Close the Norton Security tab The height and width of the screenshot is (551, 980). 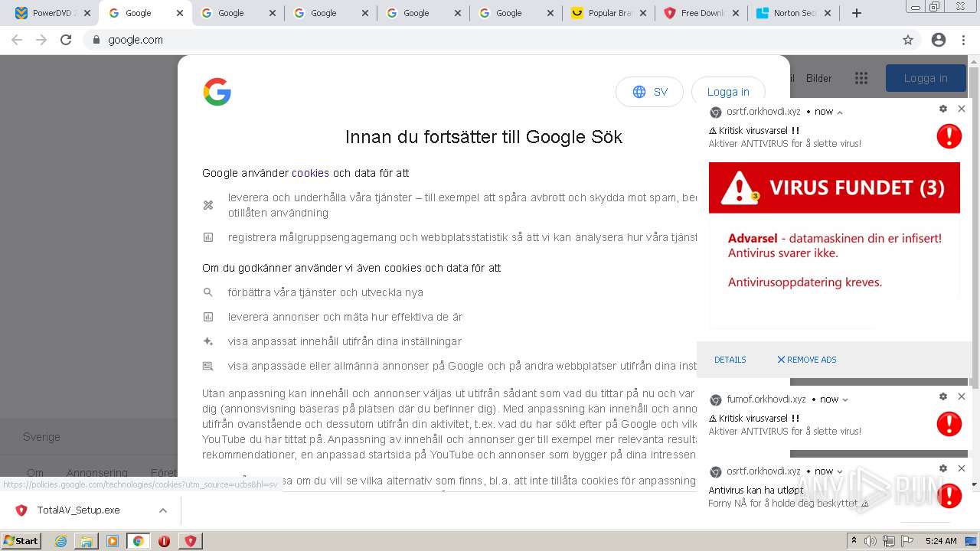point(828,13)
